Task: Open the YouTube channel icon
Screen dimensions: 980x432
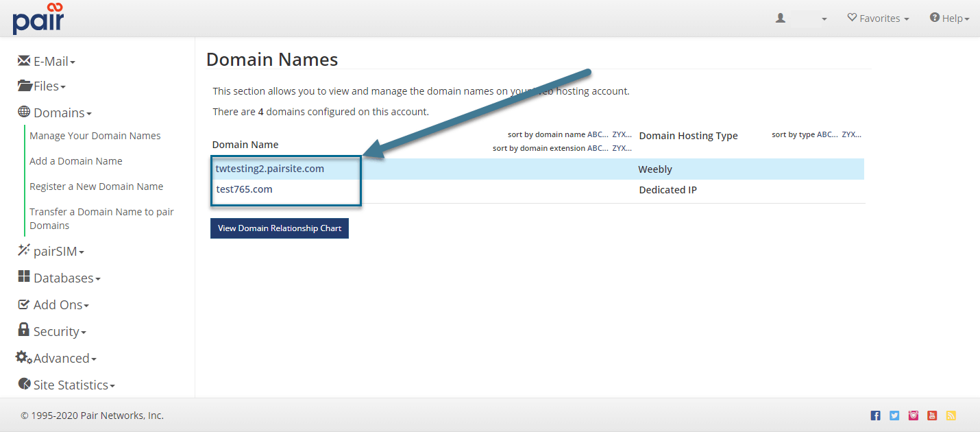Action: (932, 416)
